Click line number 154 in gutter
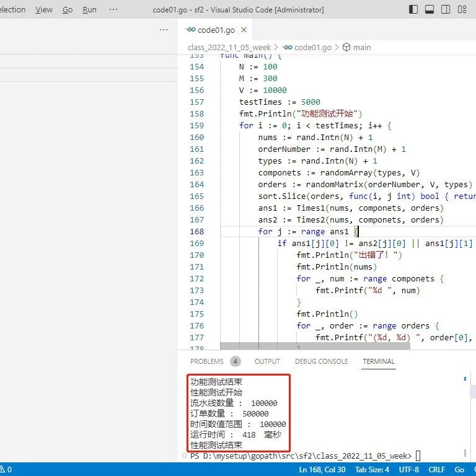Viewport: 476px width, 476px height. [196, 67]
